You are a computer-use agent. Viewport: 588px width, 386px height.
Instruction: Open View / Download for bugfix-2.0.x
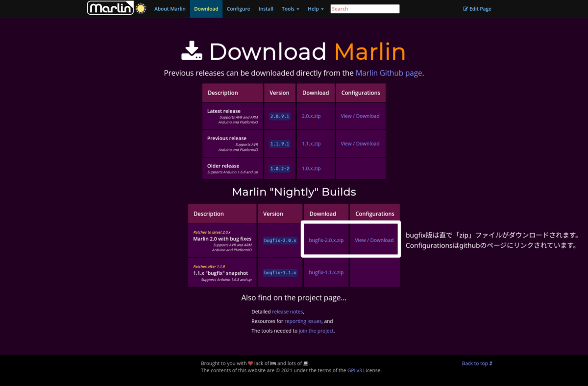click(374, 240)
